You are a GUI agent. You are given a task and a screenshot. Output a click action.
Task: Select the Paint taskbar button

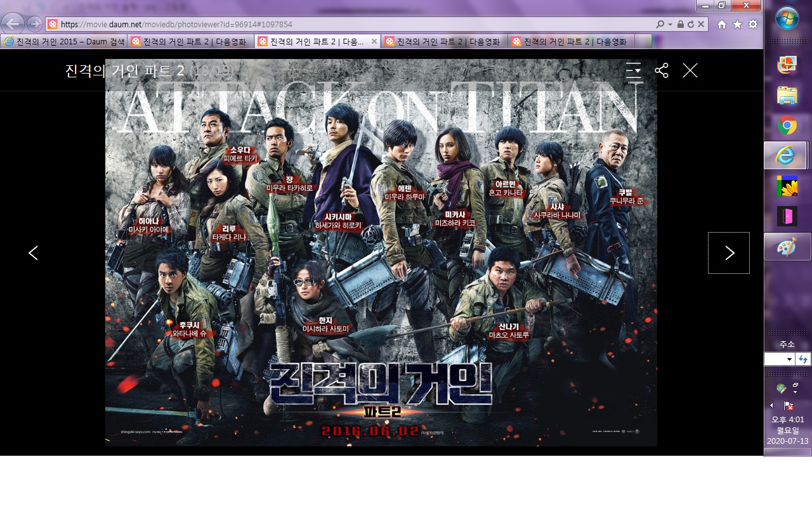tap(787, 247)
